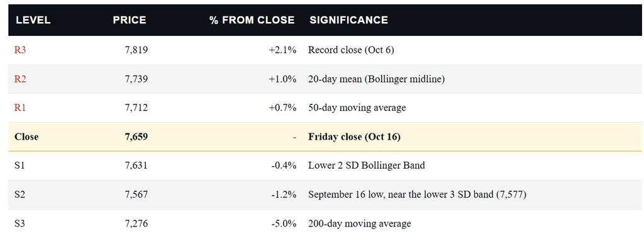Click the PRICE column header
644x241 pixels.
point(130,20)
